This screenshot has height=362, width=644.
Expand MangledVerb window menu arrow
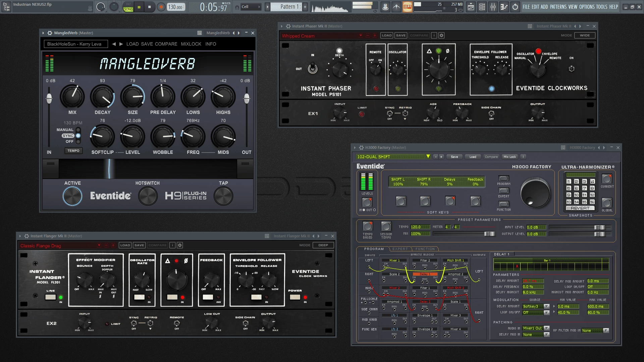43,33
